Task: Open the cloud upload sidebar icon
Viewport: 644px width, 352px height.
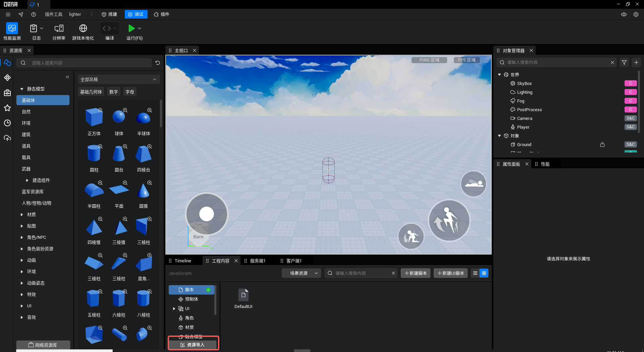Action: pos(7,138)
